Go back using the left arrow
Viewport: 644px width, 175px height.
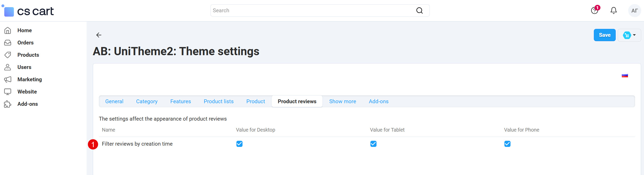pos(99,35)
